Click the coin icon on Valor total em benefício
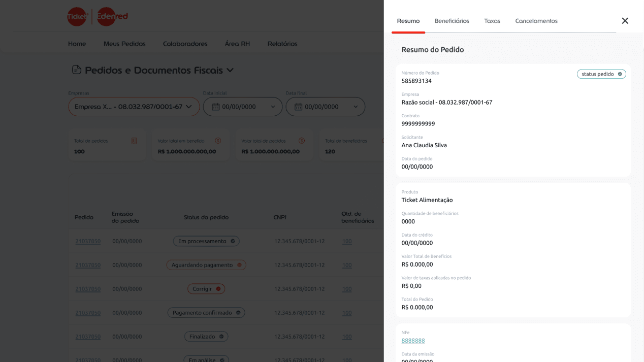The width and height of the screenshot is (644, 362). coord(218,141)
